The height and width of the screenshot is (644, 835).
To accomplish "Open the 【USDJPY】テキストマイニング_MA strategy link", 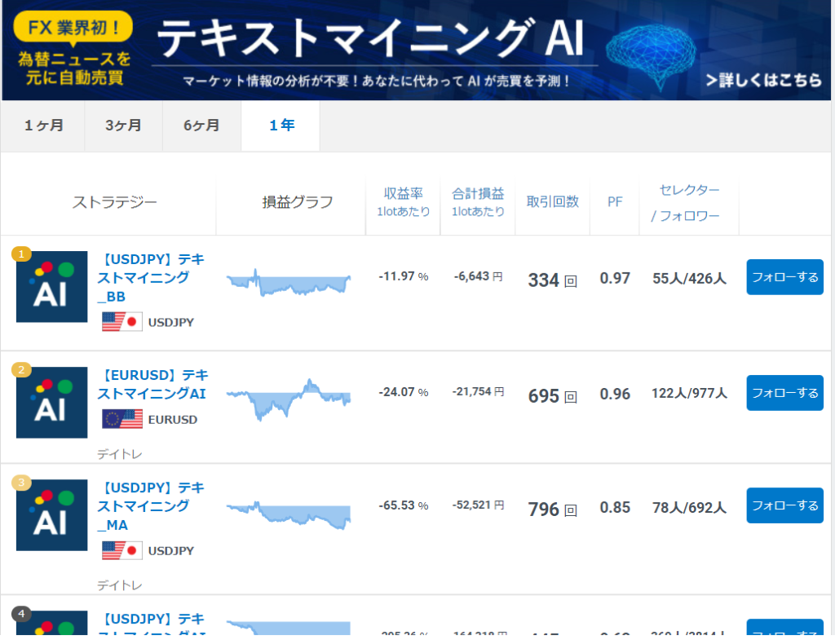I will pos(151,506).
